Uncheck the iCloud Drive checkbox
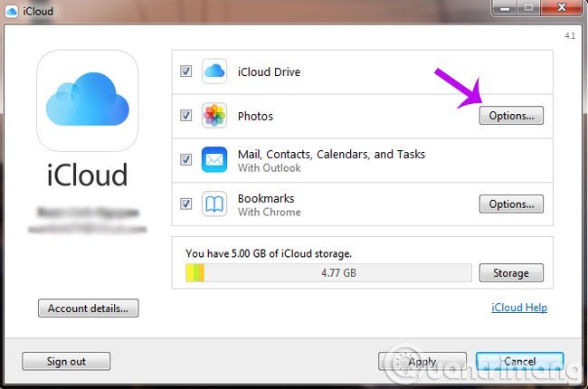 [186, 71]
